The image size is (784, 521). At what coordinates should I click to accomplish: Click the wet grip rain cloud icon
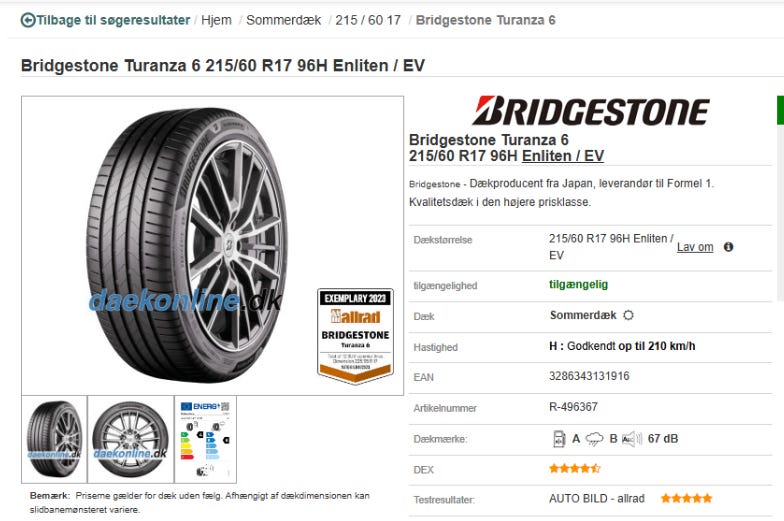click(594, 439)
